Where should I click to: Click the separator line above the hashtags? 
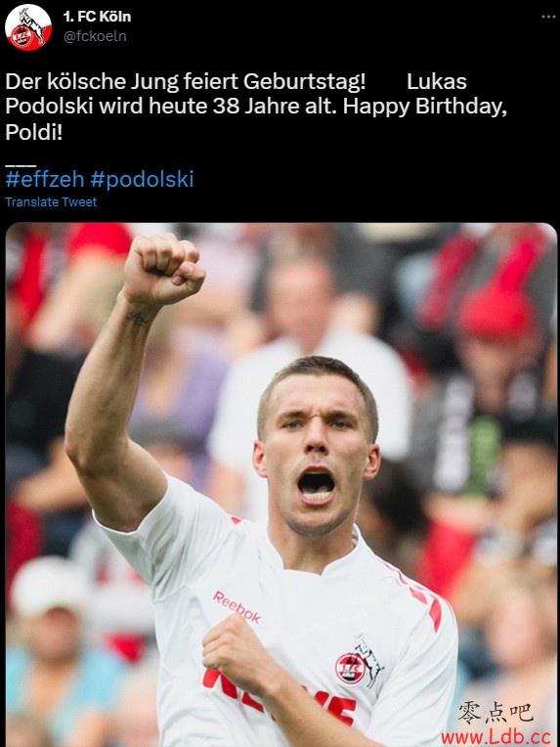click(x=21, y=165)
